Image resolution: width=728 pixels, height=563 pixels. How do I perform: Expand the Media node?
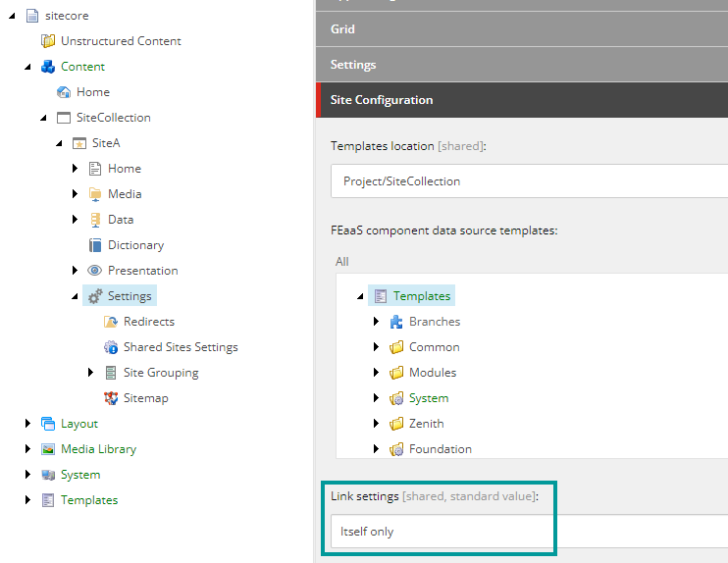(75, 194)
